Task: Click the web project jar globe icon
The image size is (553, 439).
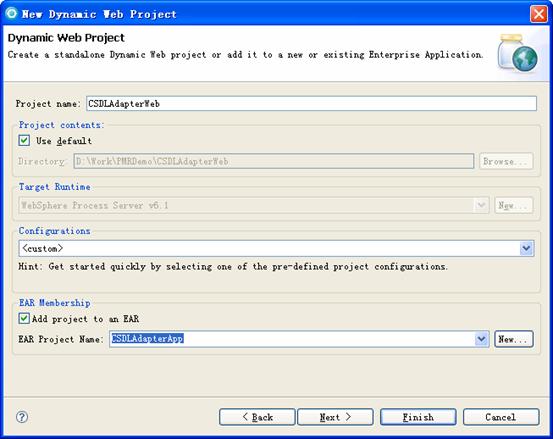Action: 517,53
